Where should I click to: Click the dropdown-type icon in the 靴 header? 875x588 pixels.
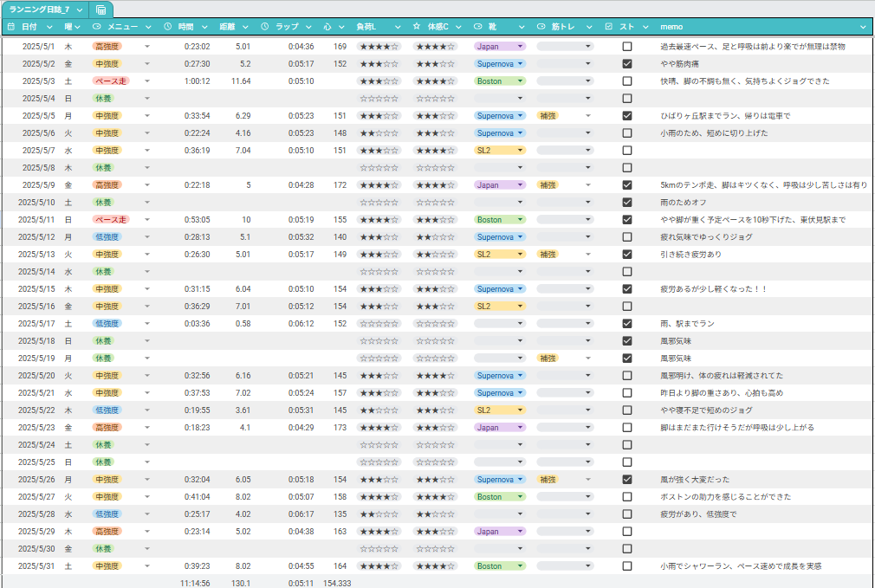[x=477, y=27]
